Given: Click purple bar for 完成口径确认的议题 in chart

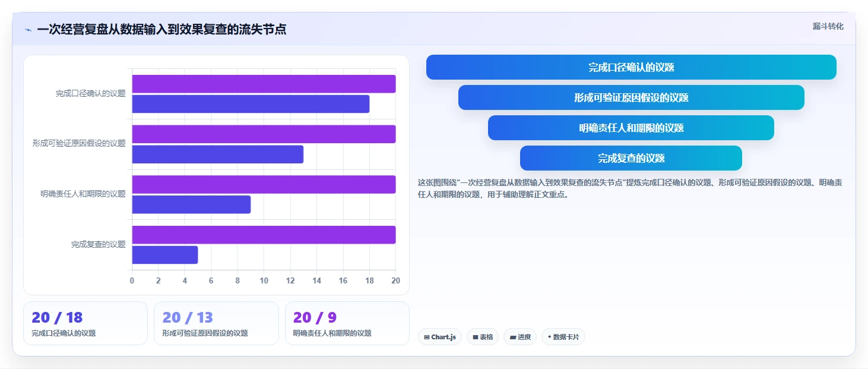Looking at the screenshot, I should [x=264, y=84].
